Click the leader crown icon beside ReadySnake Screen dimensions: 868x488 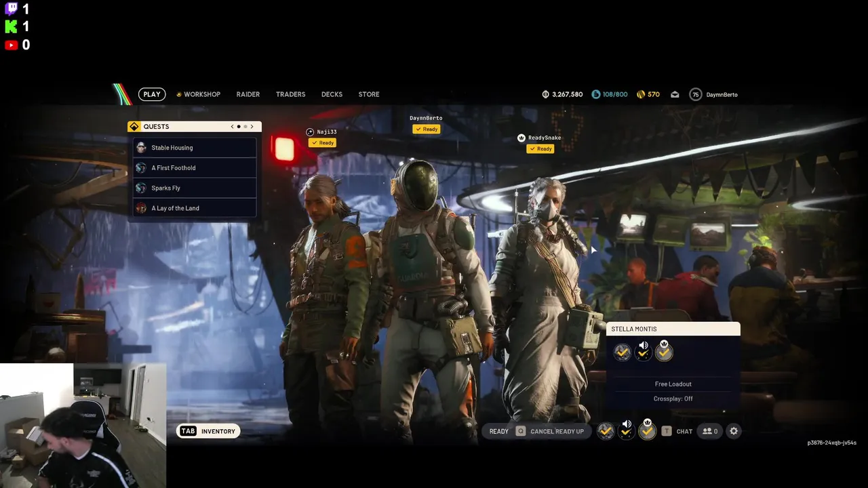point(521,138)
